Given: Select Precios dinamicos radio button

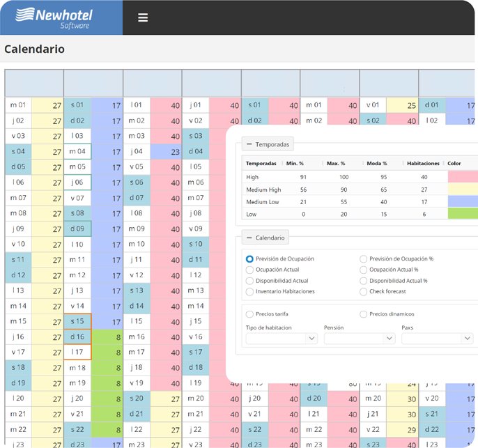Looking at the screenshot, I should coord(363,314).
